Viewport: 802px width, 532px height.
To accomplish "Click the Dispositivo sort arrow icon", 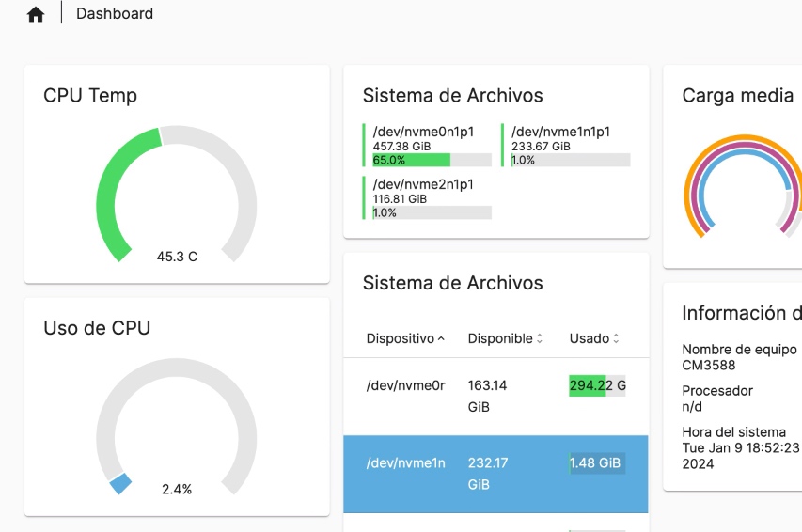I will coord(441,338).
